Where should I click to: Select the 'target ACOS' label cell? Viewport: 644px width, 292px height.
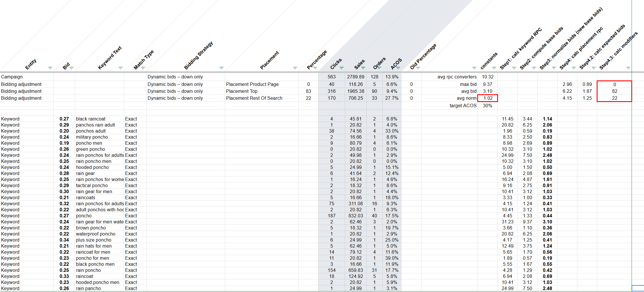[450, 106]
